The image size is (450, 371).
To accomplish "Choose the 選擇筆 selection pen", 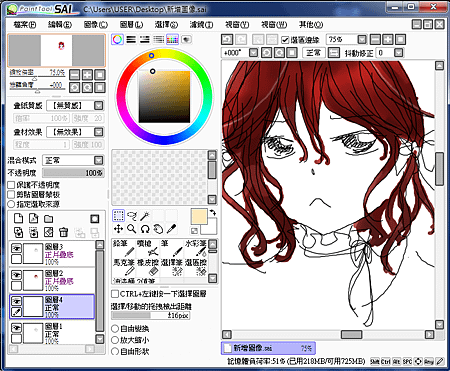I will coord(172,267).
